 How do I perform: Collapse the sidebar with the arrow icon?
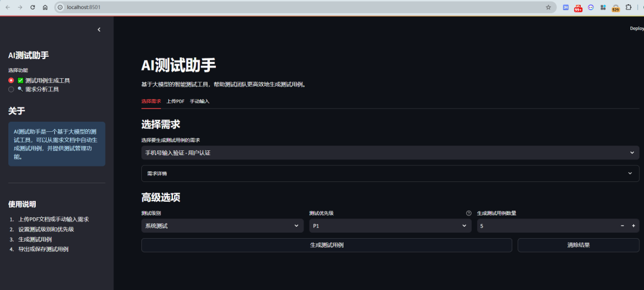coord(99,30)
